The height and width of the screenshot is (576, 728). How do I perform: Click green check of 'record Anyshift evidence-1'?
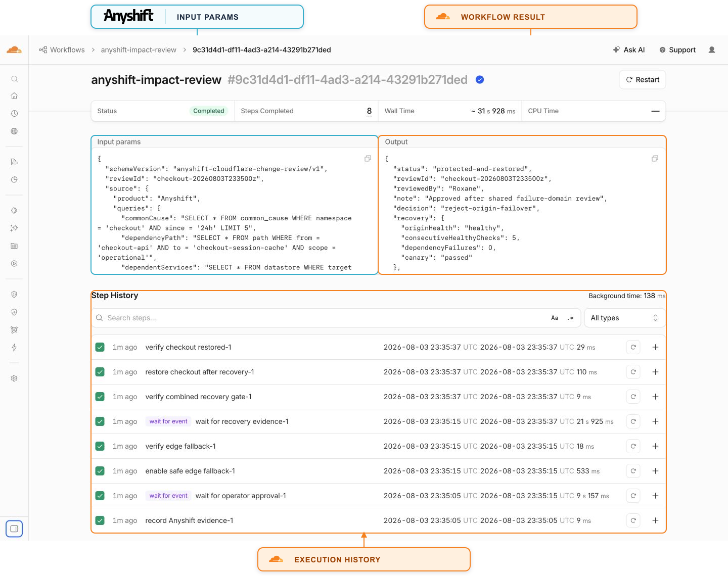click(x=100, y=520)
